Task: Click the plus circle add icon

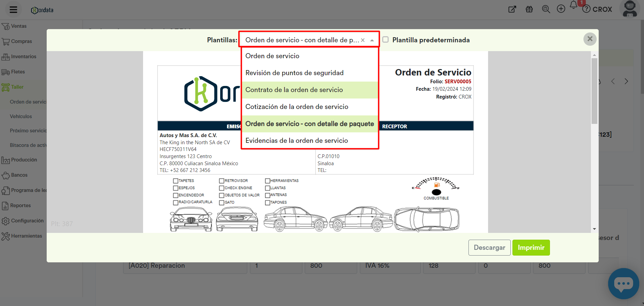Action: coord(561,9)
